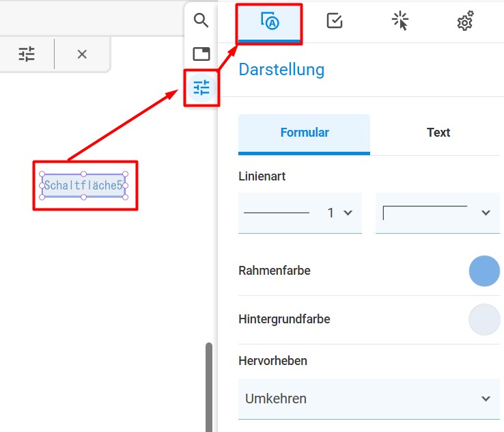This screenshot has width=504, height=432.
Task: Click the Darstellung heading
Action: 281,70
